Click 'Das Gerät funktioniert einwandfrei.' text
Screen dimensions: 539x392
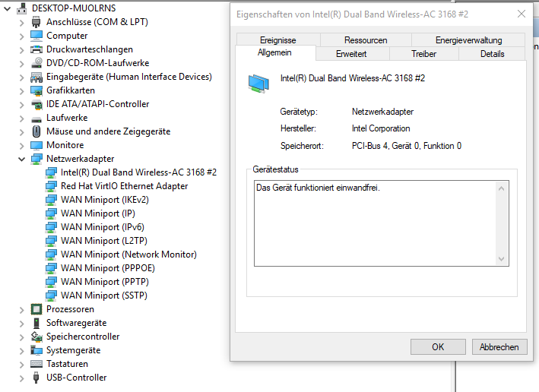click(318, 188)
